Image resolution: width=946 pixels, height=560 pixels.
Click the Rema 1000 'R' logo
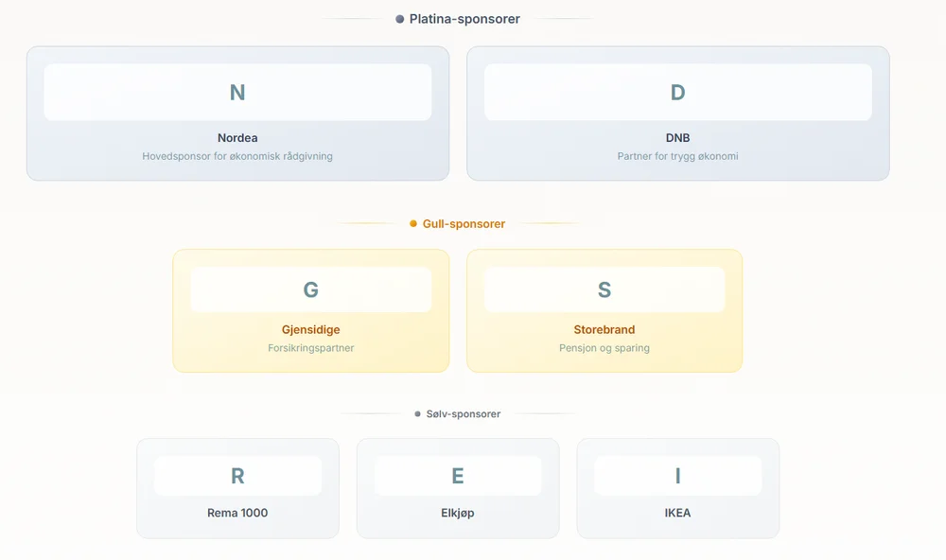click(237, 476)
